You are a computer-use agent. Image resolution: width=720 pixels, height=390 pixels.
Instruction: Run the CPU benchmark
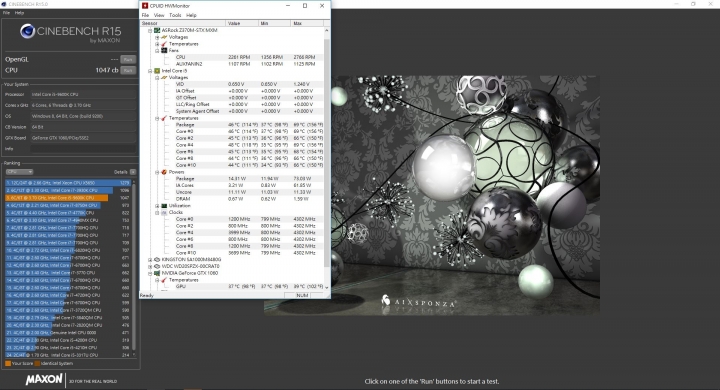point(128,70)
